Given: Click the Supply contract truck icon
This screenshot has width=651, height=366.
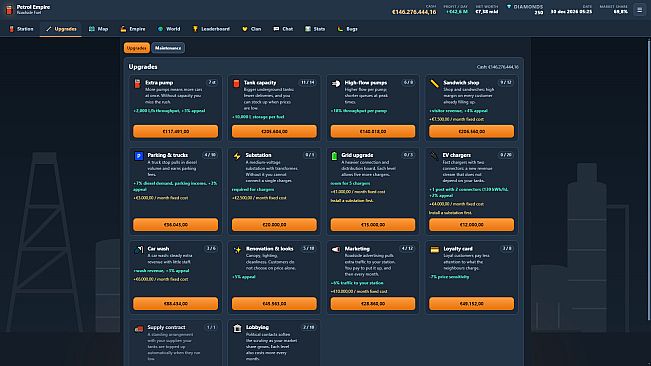Looking at the screenshot, I should pos(139,329).
